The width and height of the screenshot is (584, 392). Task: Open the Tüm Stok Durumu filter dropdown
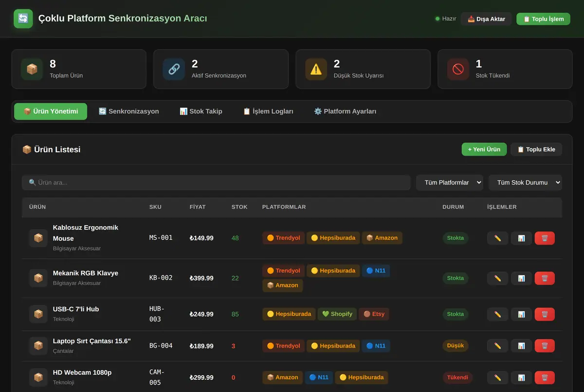click(525, 182)
